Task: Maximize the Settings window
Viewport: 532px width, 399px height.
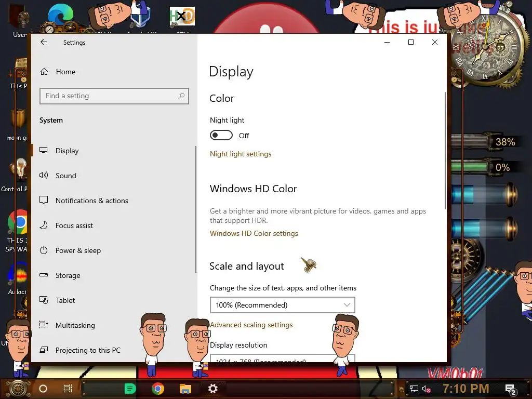Action: pyautogui.click(x=411, y=42)
